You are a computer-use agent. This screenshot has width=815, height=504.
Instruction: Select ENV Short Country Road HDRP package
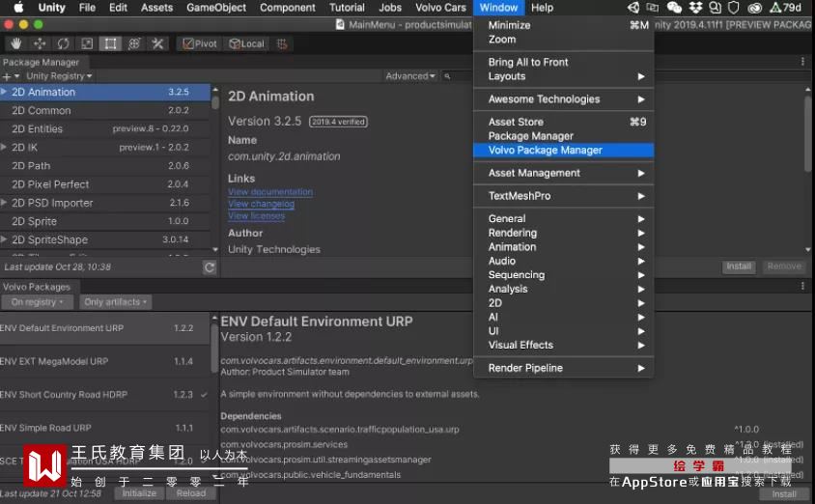105,394
